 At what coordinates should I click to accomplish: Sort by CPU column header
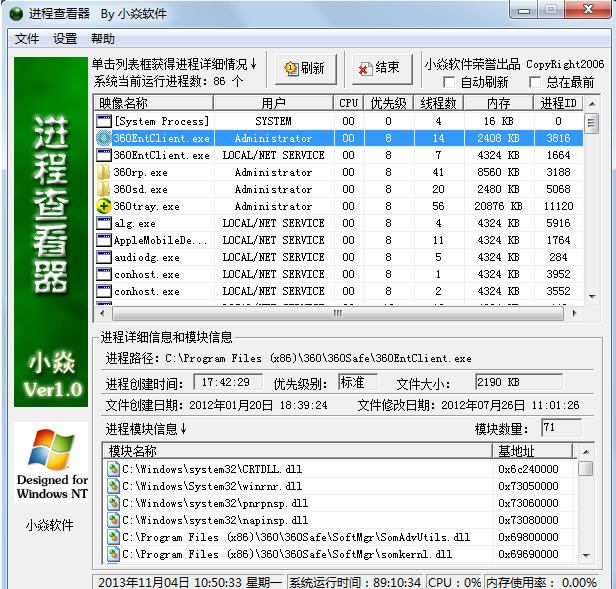tap(348, 103)
